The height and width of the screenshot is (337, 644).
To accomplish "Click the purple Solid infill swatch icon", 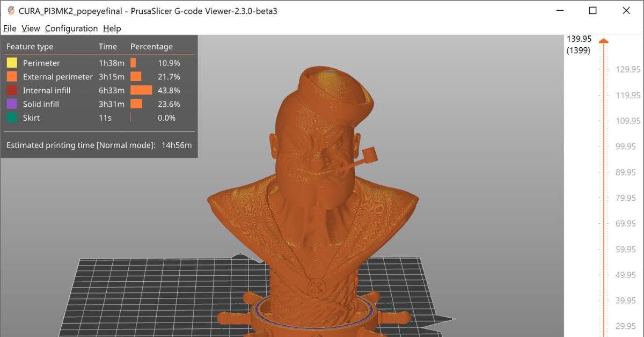I will 12,104.
